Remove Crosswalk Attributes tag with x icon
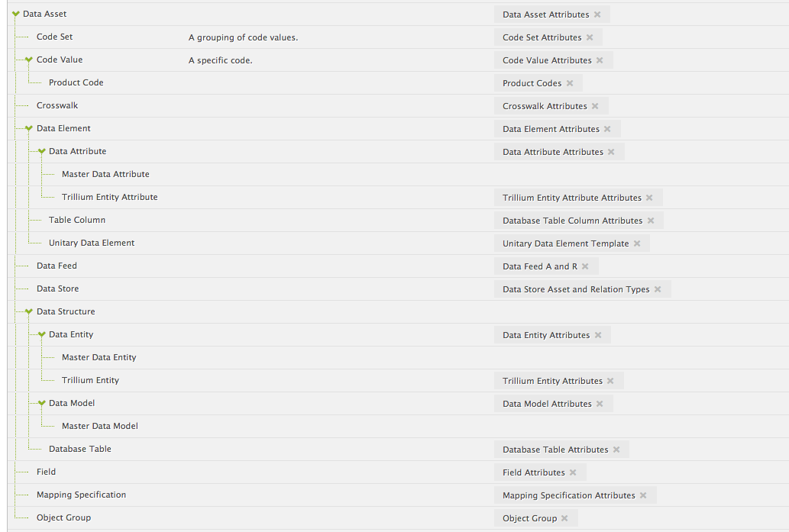789x532 pixels. click(595, 106)
